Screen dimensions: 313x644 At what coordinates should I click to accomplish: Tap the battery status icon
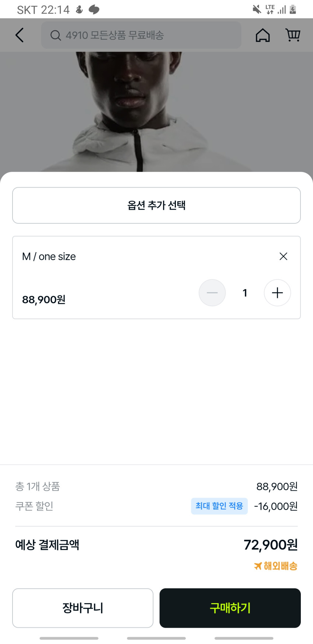coord(293,9)
